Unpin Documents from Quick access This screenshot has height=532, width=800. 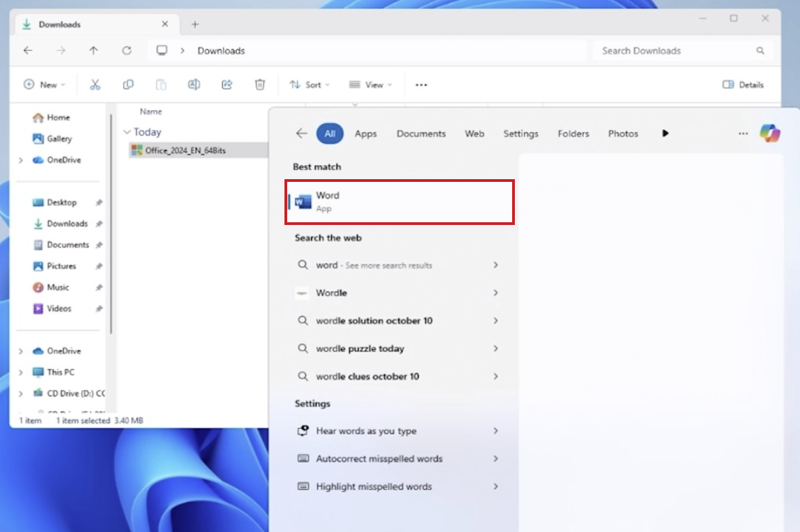pyautogui.click(x=99, y=245)
